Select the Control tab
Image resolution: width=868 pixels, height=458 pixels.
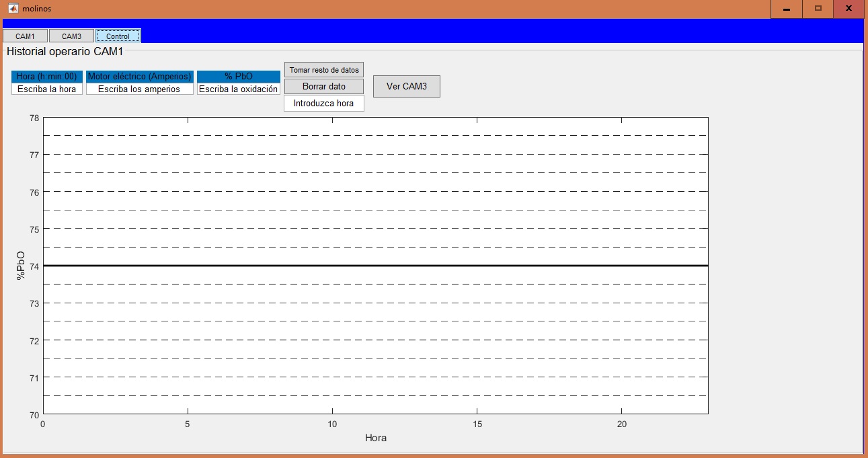[118, 36]
